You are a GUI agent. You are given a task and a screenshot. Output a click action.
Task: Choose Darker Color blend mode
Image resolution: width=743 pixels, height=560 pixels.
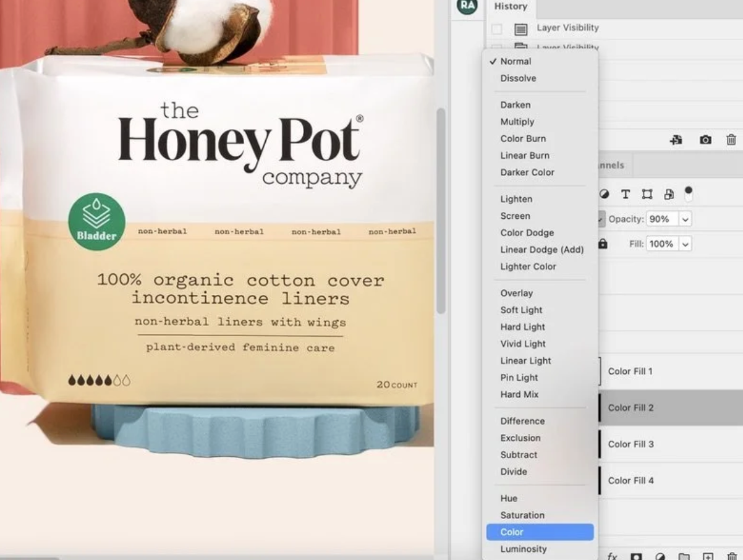(x=540, y=172)
